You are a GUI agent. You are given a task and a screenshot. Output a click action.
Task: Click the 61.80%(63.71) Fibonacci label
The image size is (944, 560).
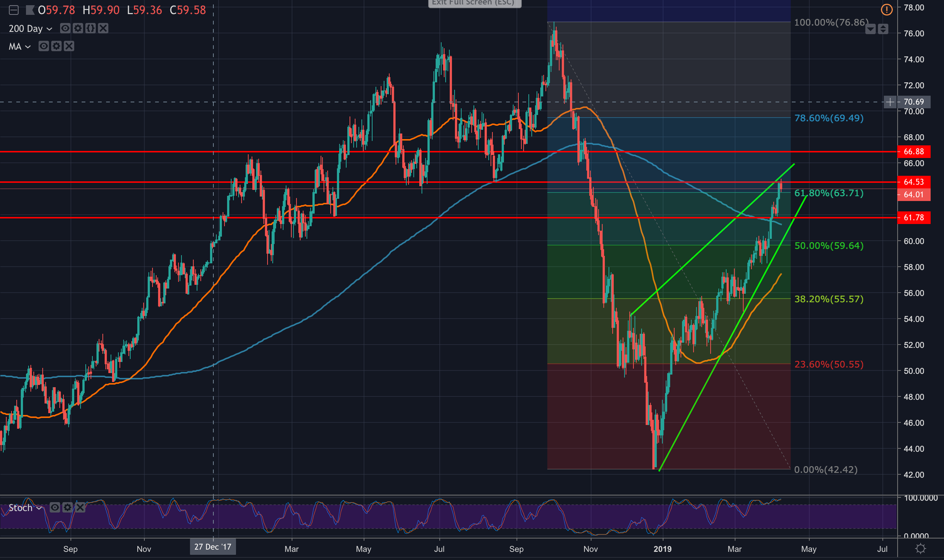point(829,193)
